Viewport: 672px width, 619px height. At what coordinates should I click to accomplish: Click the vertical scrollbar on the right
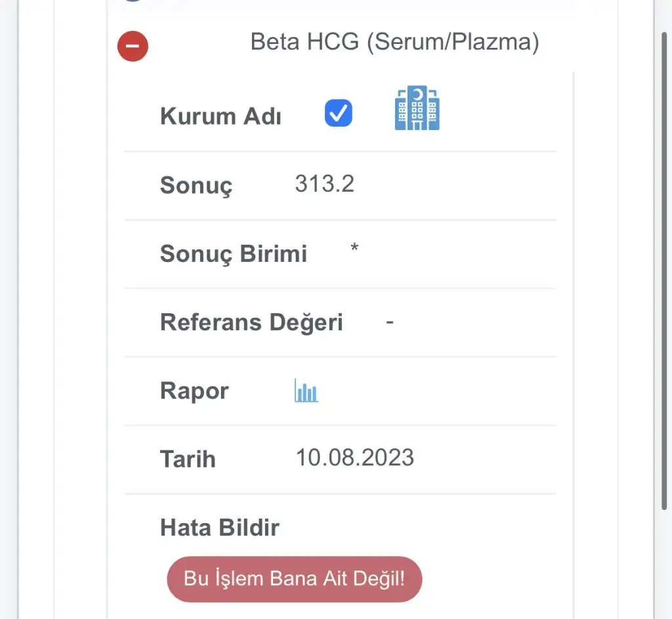[x=665, y=263]
